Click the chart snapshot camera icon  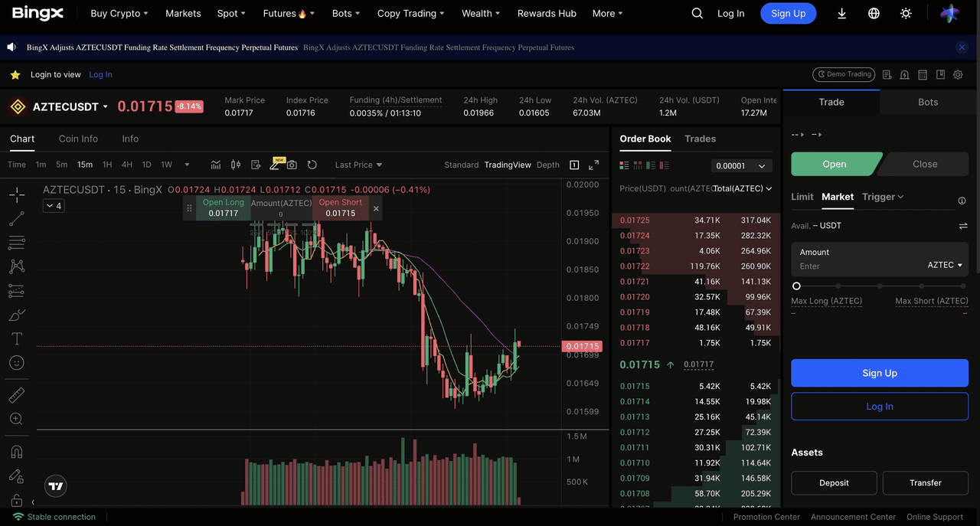click(292, 165)
